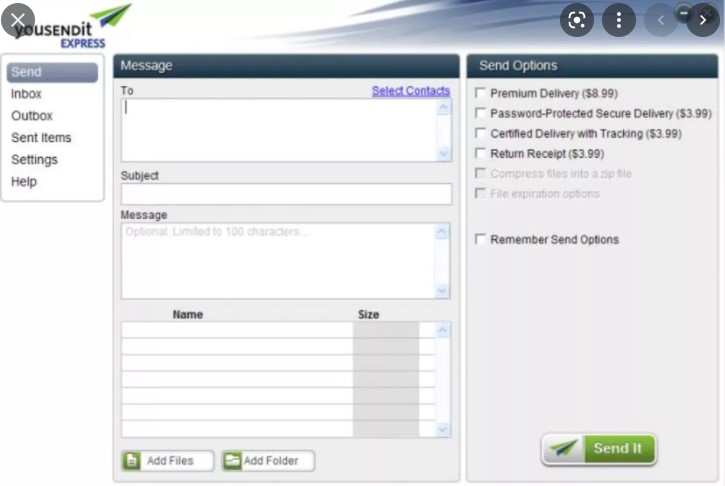Open Sent Items in the sidebar
The width and height of the screenshot is (725, 486).
click(x=41, y=138)
